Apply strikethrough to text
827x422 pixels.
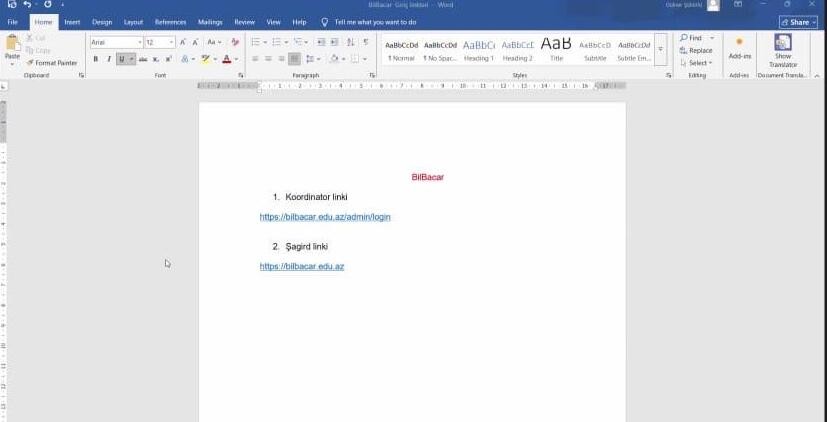[x=143, y=59]
